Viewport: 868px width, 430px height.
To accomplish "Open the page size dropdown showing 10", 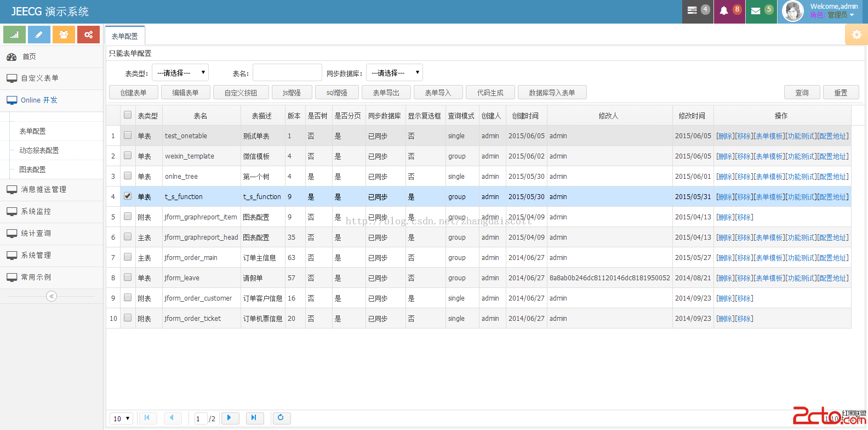I will (121, 418).
